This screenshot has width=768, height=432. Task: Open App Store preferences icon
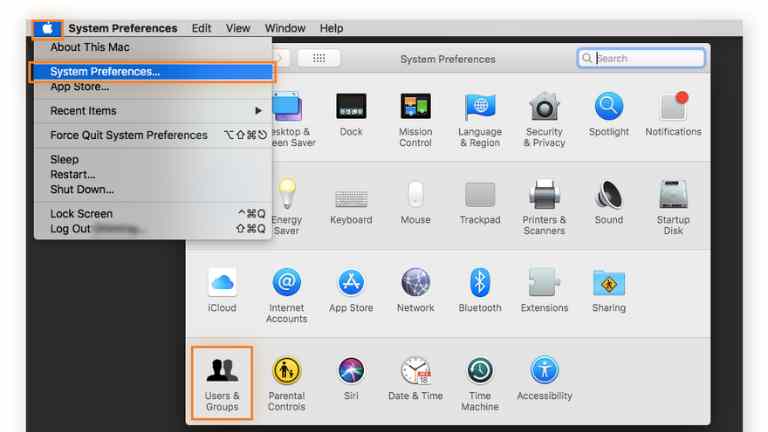pyautogui.click(x=351, y=290)
